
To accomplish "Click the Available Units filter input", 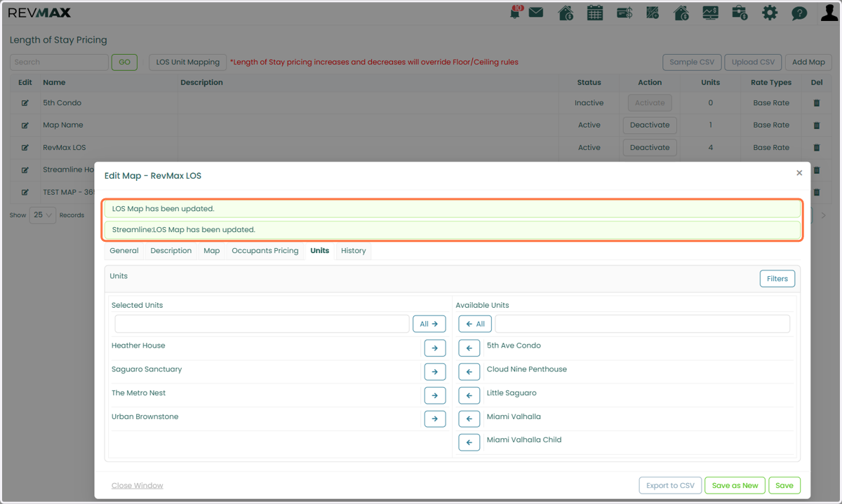I will (x=643, y=324).
